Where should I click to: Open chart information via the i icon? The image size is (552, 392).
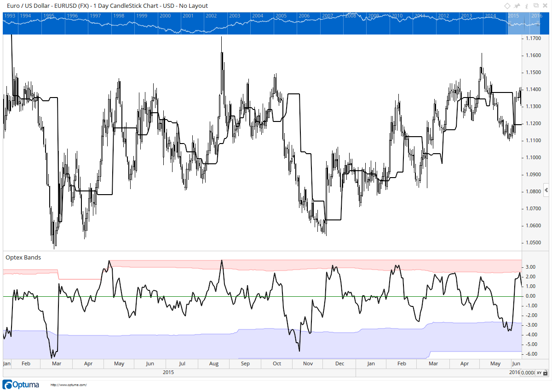526,6
